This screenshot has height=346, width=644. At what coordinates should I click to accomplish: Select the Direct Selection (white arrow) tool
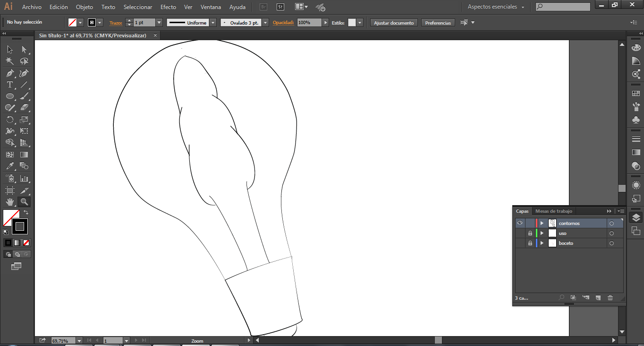click(24, 50)
